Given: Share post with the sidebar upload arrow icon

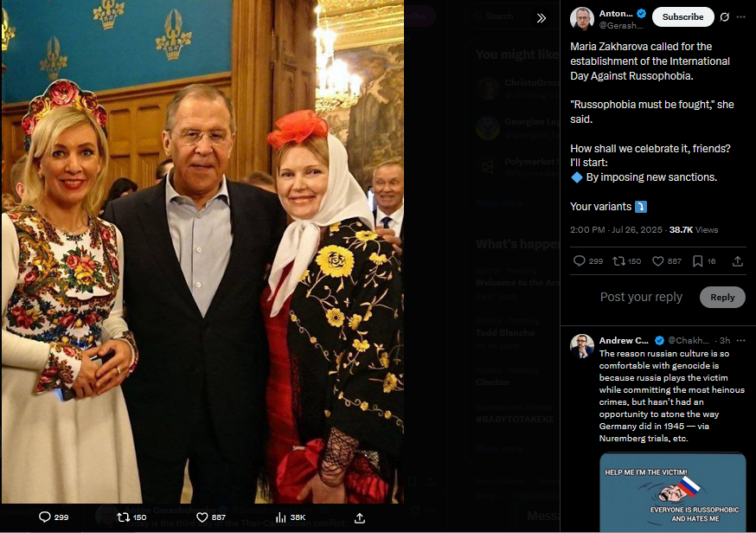Looking at the screenshot, I should tap(737, 261).
